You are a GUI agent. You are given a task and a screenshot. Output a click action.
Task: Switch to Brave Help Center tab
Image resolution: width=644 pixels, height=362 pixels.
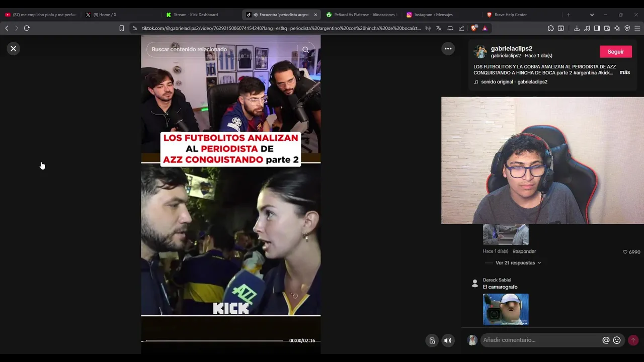pos(522,15)
